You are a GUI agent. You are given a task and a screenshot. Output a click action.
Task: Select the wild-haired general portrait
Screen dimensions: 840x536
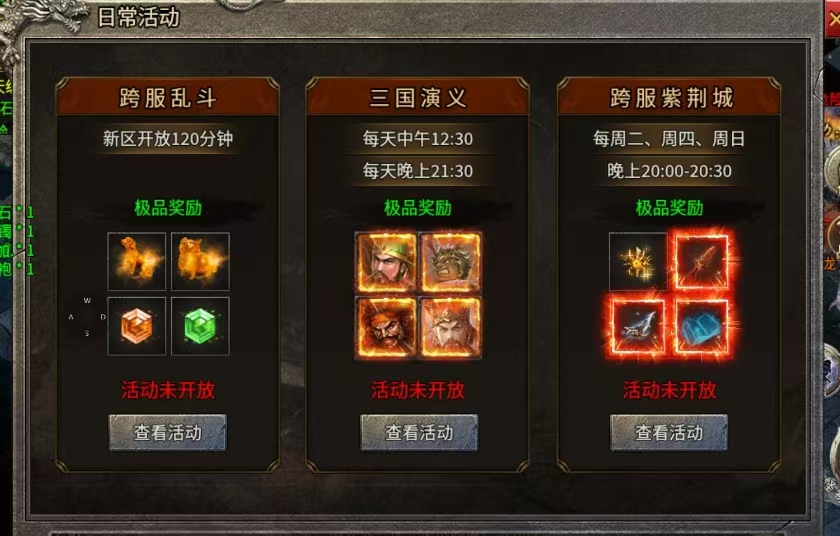click(450, 262)
